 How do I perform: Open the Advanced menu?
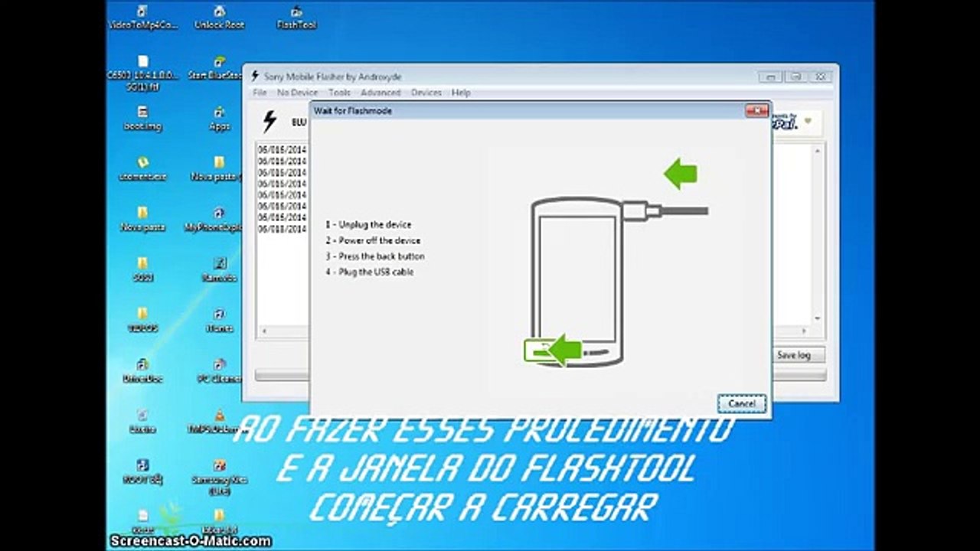point(381,93)
